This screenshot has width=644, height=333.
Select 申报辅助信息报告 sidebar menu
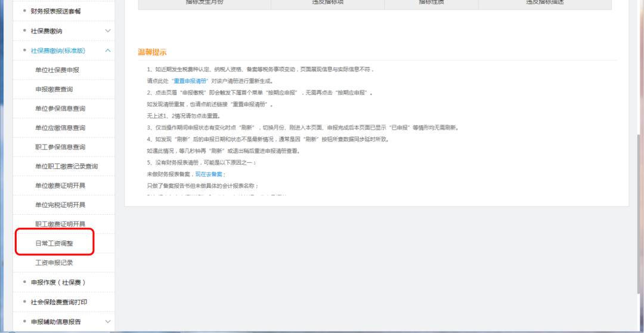click(x=56, y=322)
